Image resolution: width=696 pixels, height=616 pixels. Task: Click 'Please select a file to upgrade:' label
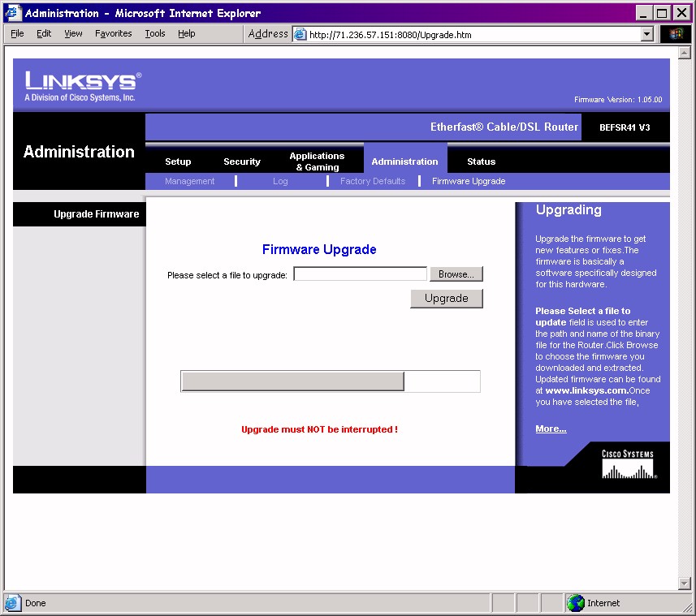tap(227, 275)
